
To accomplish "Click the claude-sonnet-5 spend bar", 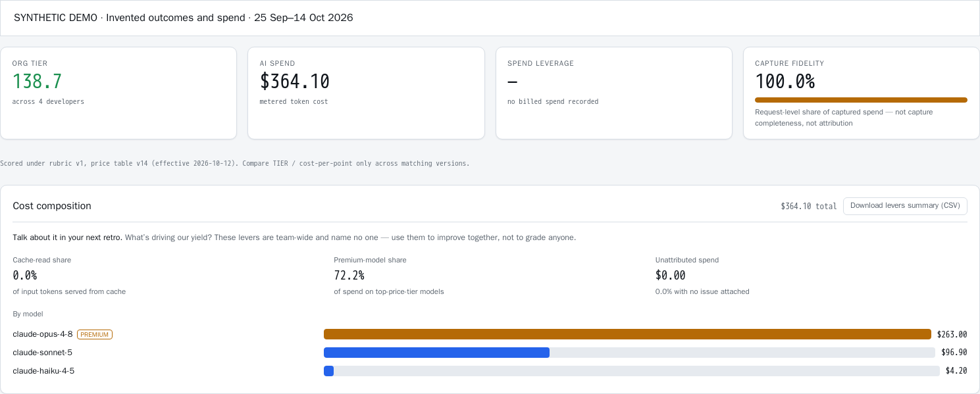I will [629, 353].
